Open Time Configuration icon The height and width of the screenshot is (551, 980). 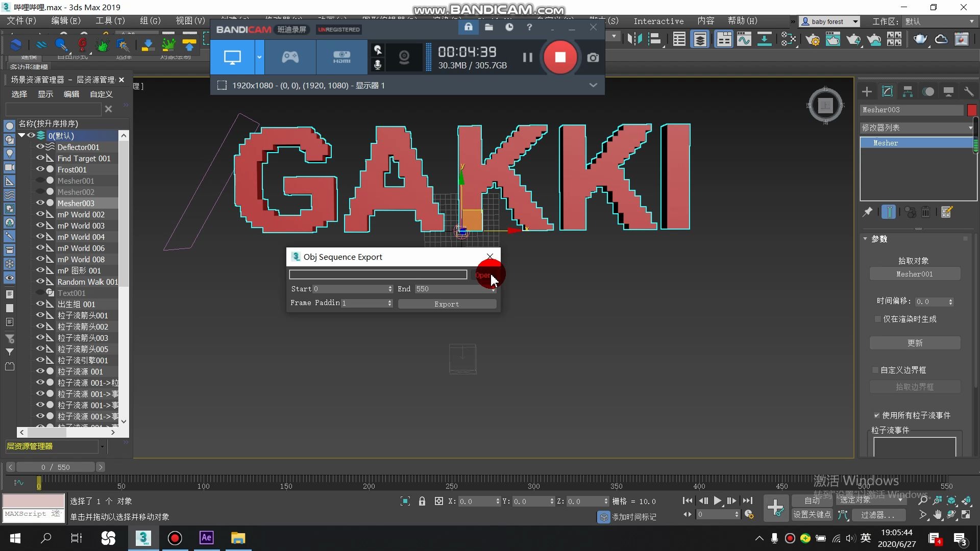point(749,515)
